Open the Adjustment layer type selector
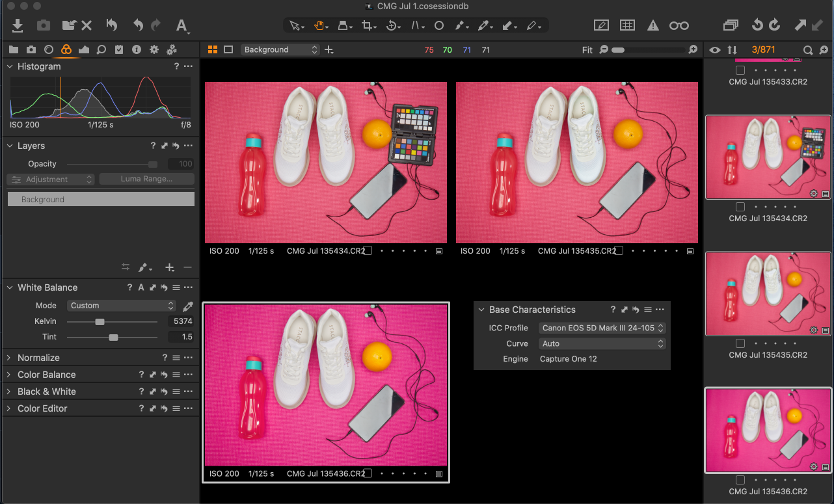The image size is (834, 504). [51, 179]
